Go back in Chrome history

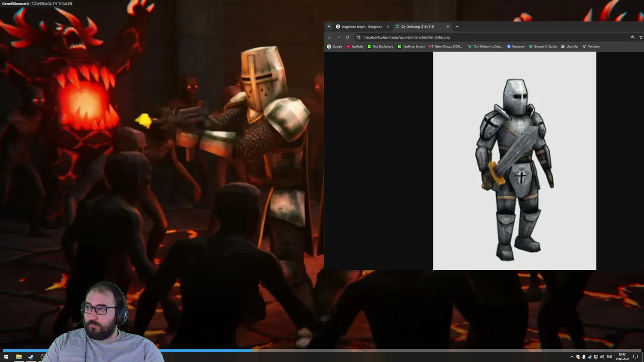(330, 37)
